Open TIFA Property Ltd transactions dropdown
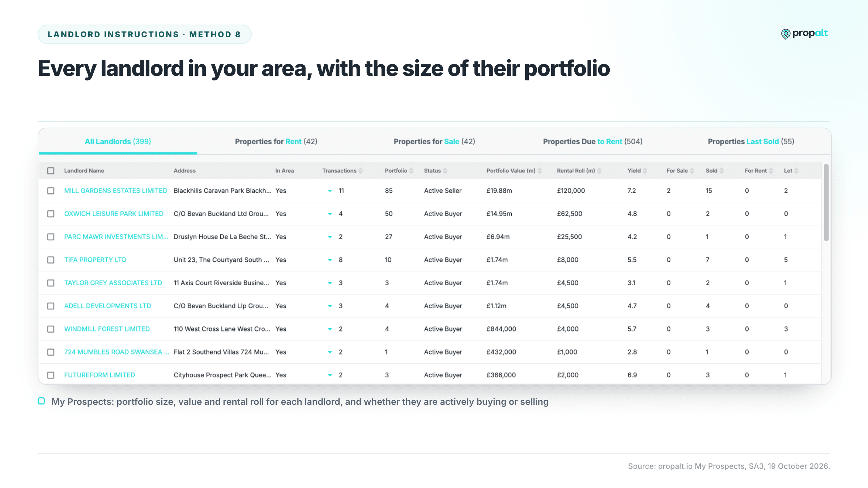The width and height of the screenshot is (868, 488). click(x=330, y=260)
